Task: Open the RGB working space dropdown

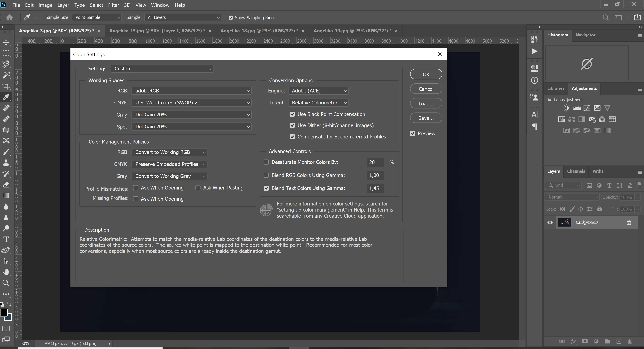Action: click(x=191, y=91)
